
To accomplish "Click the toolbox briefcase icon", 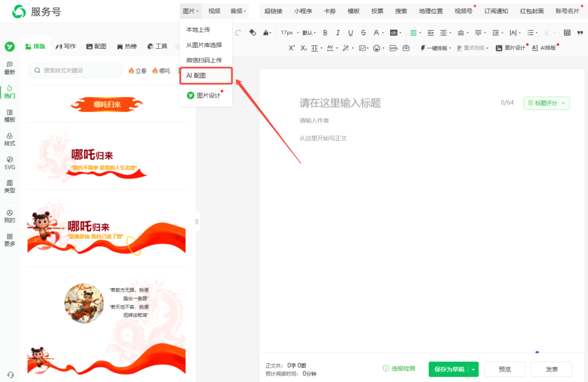I will pos(406,48).
